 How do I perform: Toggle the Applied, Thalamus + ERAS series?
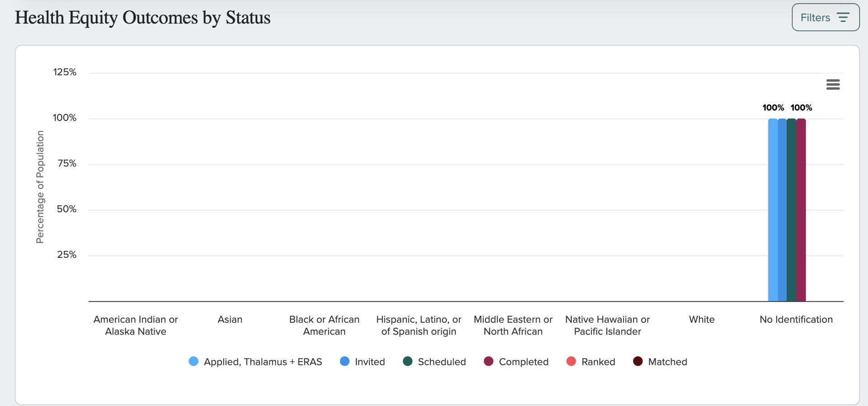click(255, 362)
